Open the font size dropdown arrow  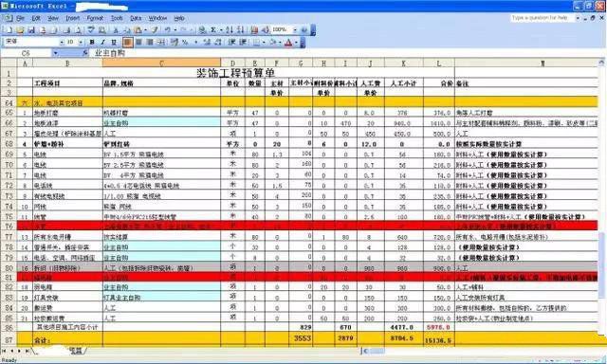coord(81,42)
